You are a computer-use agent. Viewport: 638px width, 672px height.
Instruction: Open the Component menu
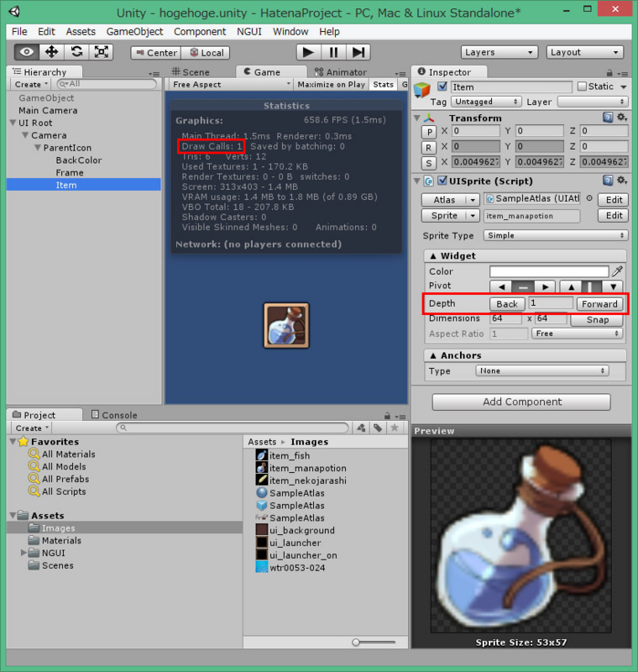click(x=200, y=32)
